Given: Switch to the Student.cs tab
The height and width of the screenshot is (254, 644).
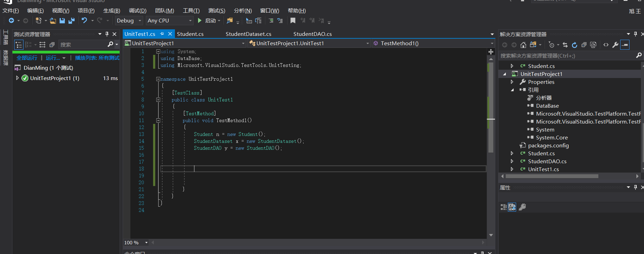Looking at the screenshot, I should pos(190,34).
